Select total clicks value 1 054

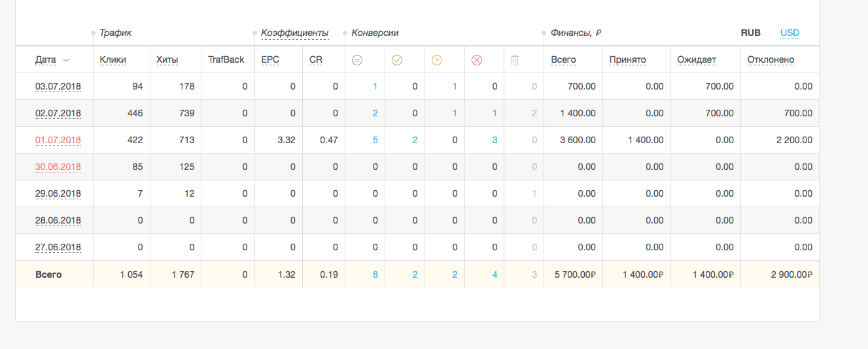(x=131, y=274)
